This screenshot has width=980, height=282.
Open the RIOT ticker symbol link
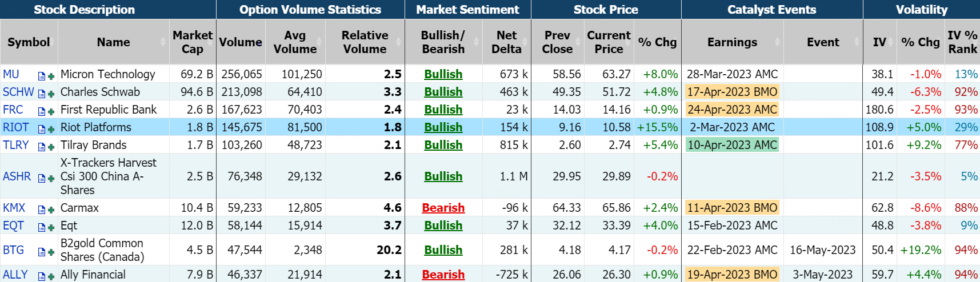point(15,127)
